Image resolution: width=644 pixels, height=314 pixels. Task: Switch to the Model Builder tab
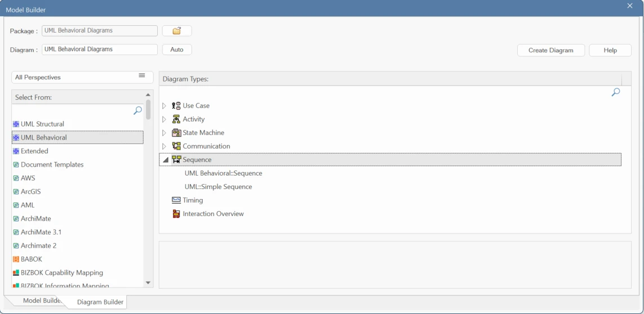(40, 300)
